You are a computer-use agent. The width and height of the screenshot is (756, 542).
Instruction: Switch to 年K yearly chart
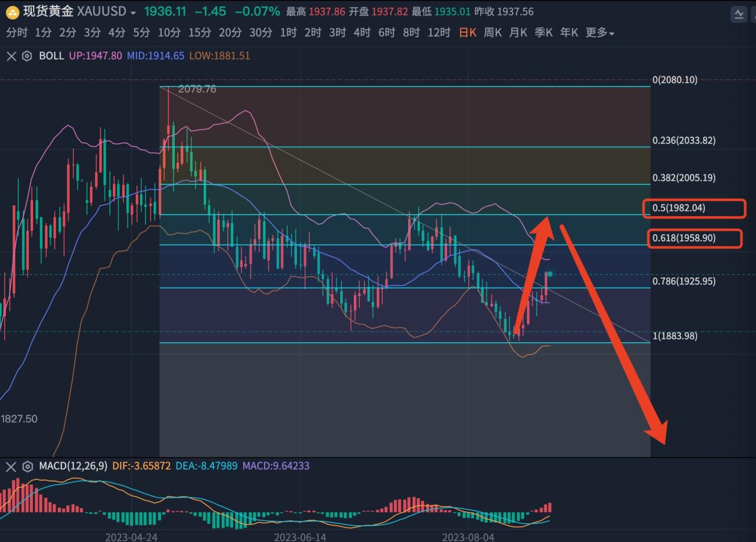(x=569, y=33)
